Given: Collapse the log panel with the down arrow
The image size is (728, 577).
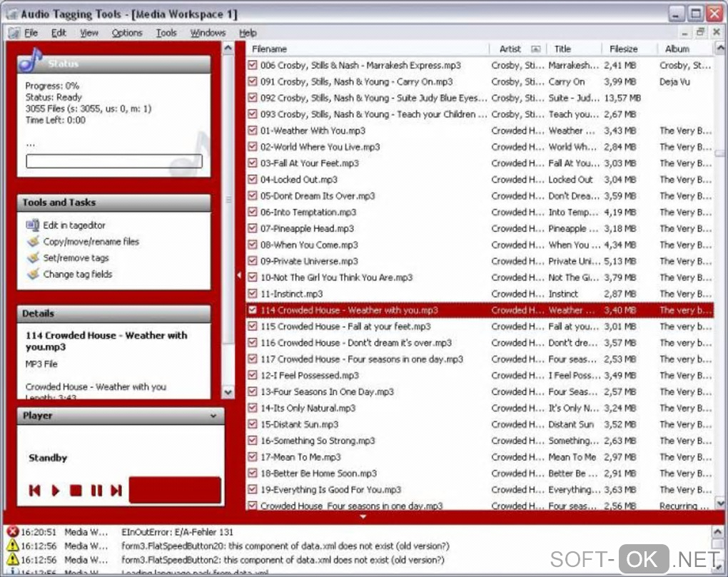Looking at the screenshot, I should point(363,516).
